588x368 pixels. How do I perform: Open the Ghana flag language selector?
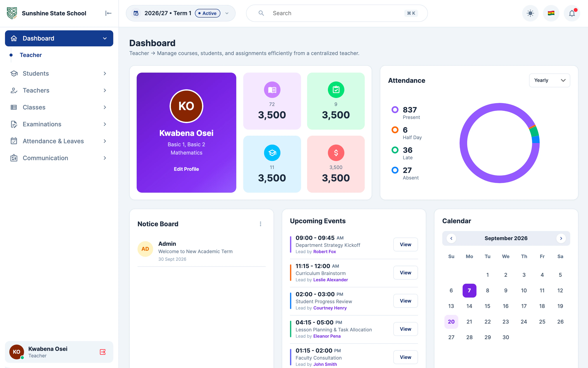[551, 13]
